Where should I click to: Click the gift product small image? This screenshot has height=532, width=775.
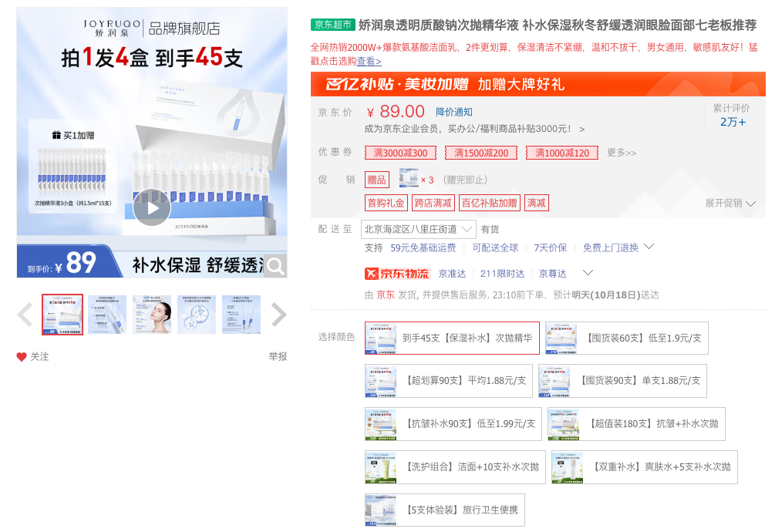point(409,178)
